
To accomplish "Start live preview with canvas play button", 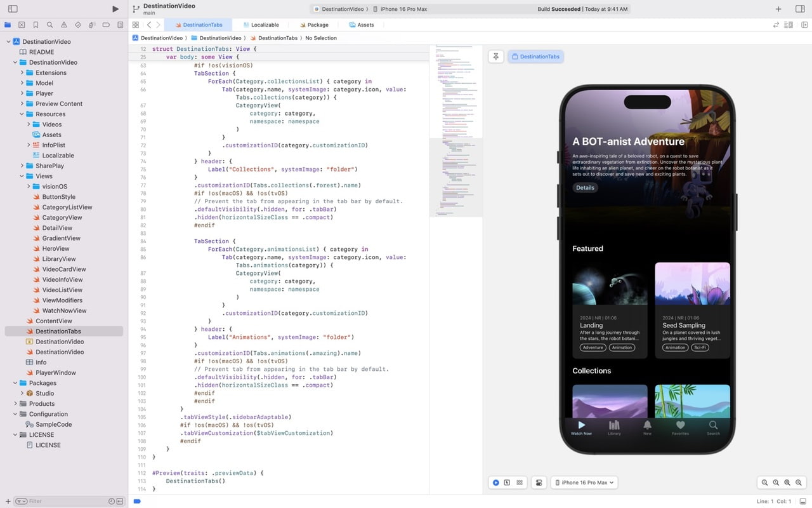I will [x=495, y=483].
